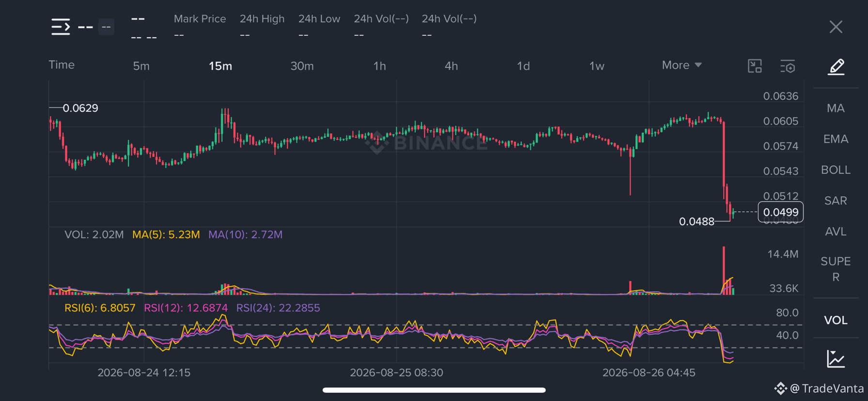This screenshot has width=868, height=401.
Task: Close the full-screen chart view
Action: click(x=836, y=27)
